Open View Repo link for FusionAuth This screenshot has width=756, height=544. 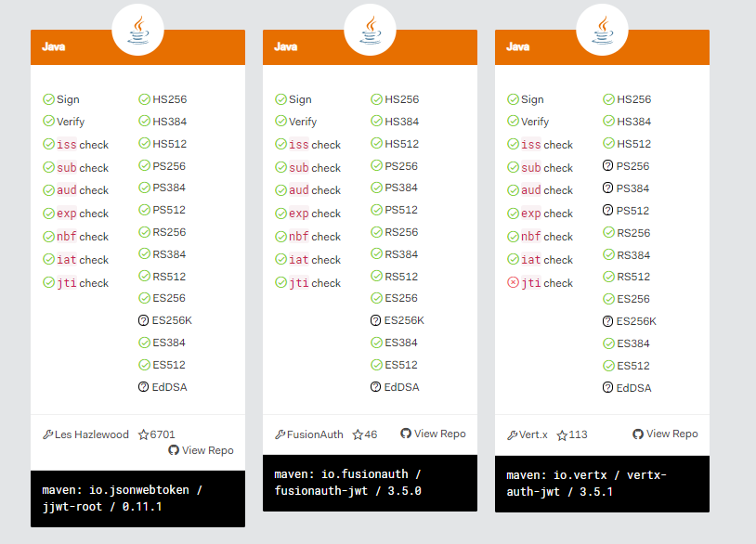(433, 434)
